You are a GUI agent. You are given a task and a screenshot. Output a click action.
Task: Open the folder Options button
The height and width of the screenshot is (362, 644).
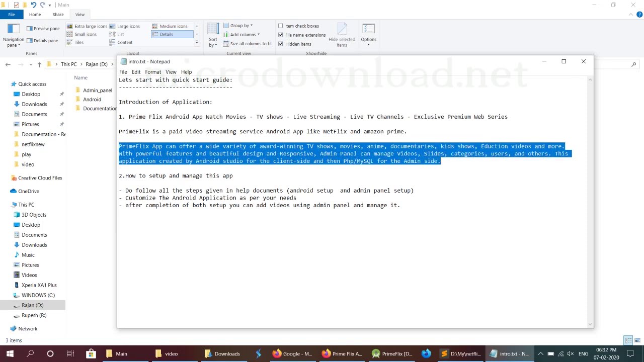368,35
